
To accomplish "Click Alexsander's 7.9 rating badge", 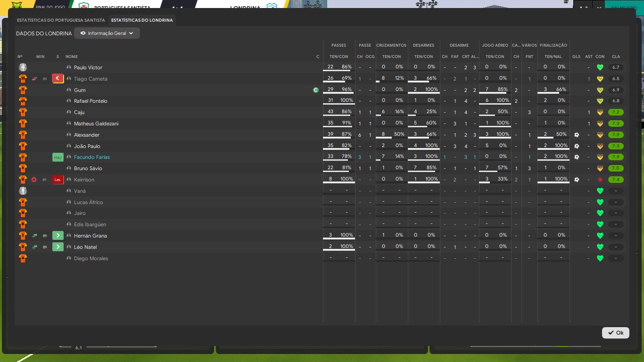I will (x=616, y=135).
